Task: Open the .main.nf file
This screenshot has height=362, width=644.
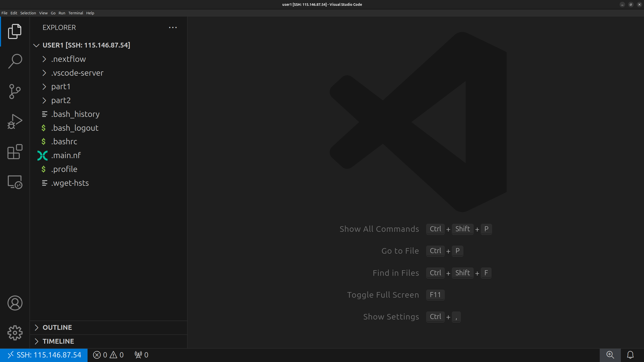Action: (x=66, y=155)
